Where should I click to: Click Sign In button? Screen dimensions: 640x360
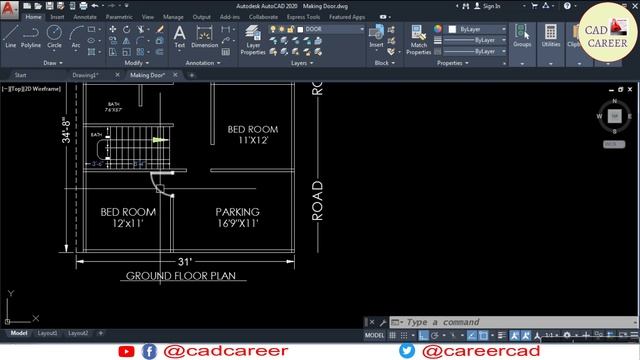point(487,6)
